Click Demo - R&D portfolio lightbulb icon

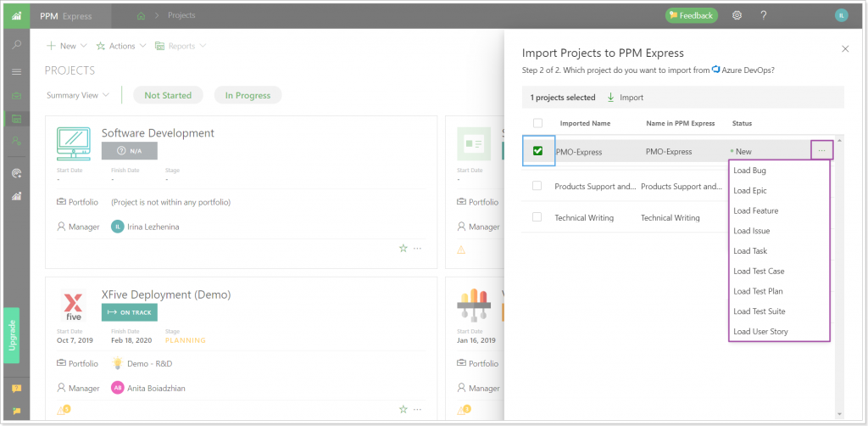coord(117,363)
